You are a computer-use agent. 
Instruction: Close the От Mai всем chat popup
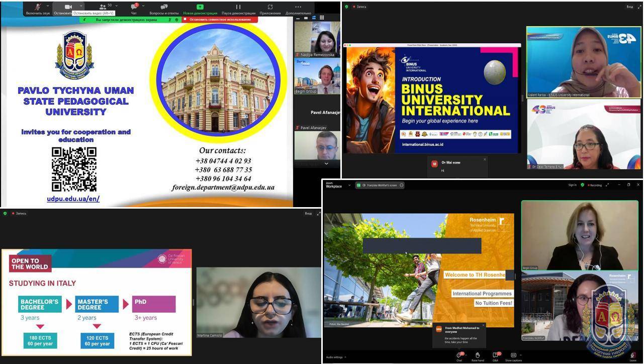tap(485, 159)
